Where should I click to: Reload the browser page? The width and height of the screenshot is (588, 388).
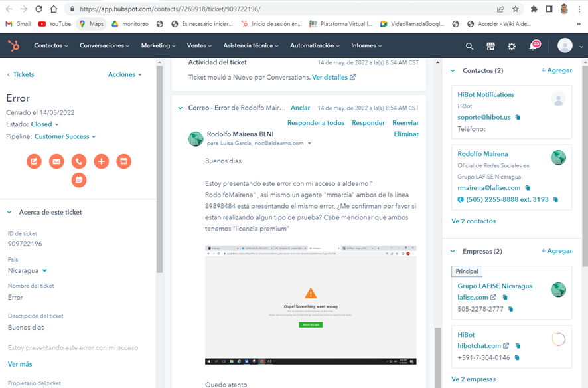point(38,9)
